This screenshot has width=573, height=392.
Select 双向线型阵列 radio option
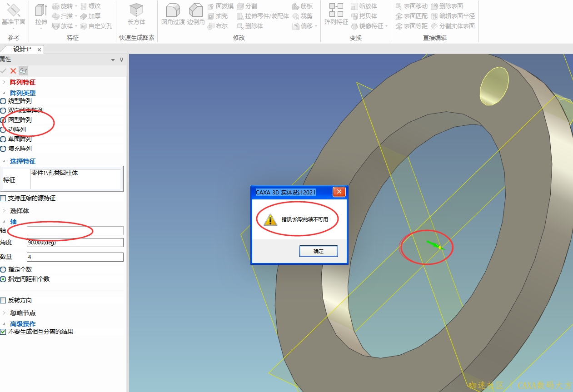(x=3, y=110)
